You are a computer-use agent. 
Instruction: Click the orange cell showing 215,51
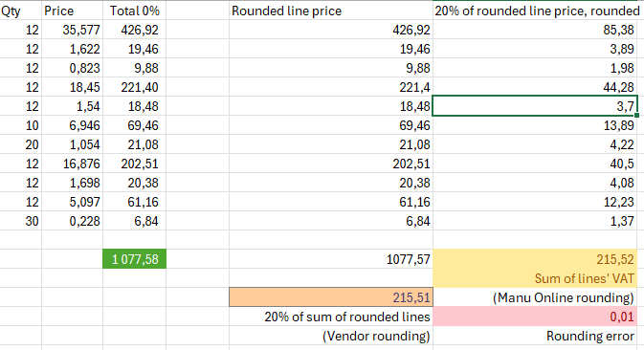(331, 297)
